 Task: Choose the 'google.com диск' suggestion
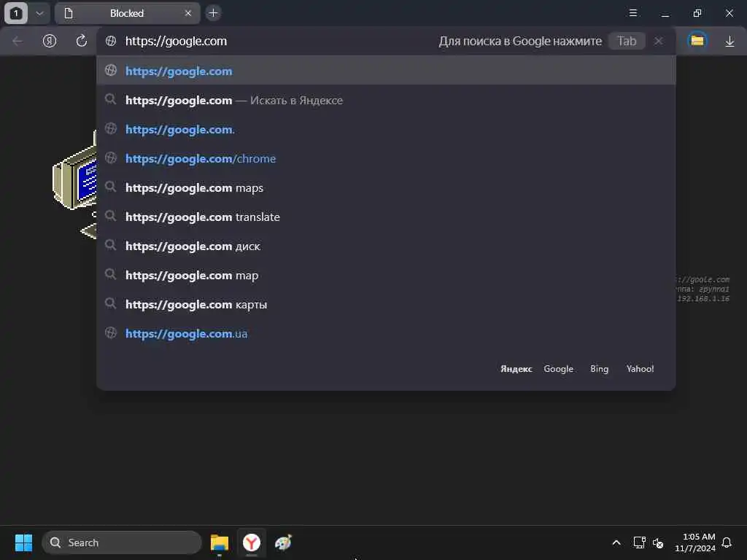pyautogui.click(x=386, y=246)
